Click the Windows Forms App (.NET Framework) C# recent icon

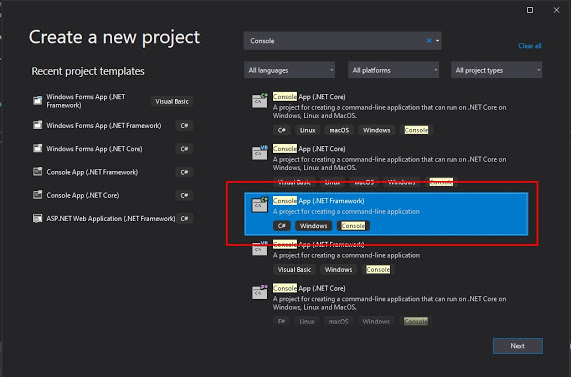pos(38,125)
